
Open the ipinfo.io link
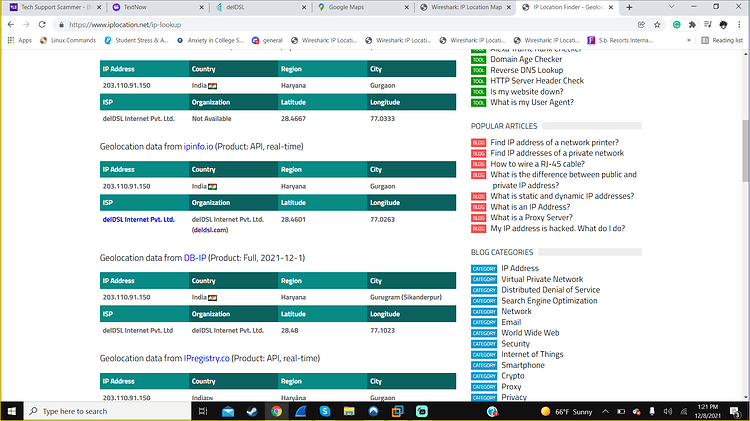pyautogui.click(x=198, y=146)
